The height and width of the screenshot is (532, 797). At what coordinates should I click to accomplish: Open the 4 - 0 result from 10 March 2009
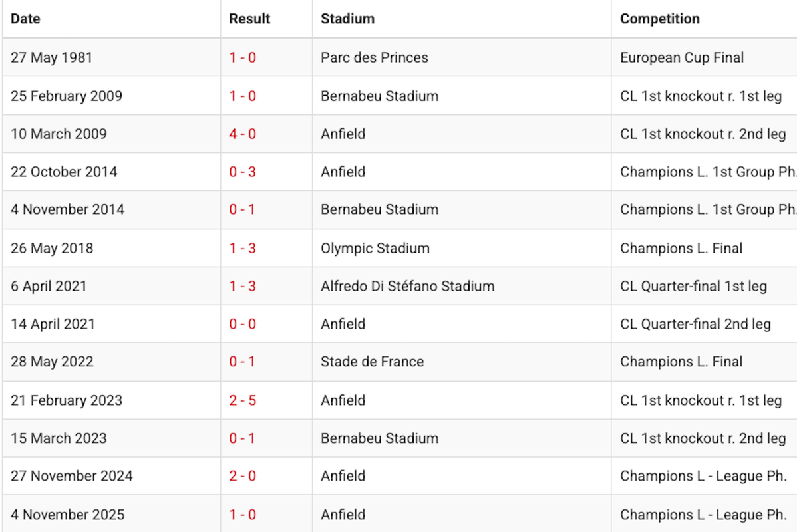[x=243, y=134]
